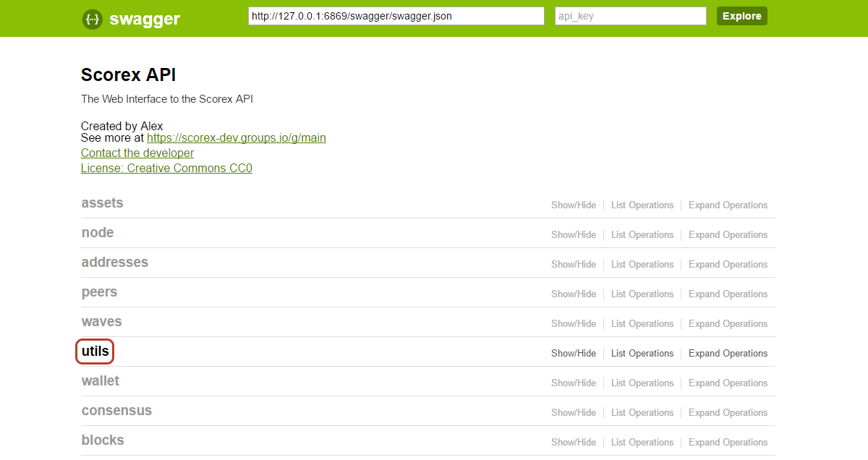Click the Explore button
Viewport: 868px width, 460px height.
coord(742,16)
